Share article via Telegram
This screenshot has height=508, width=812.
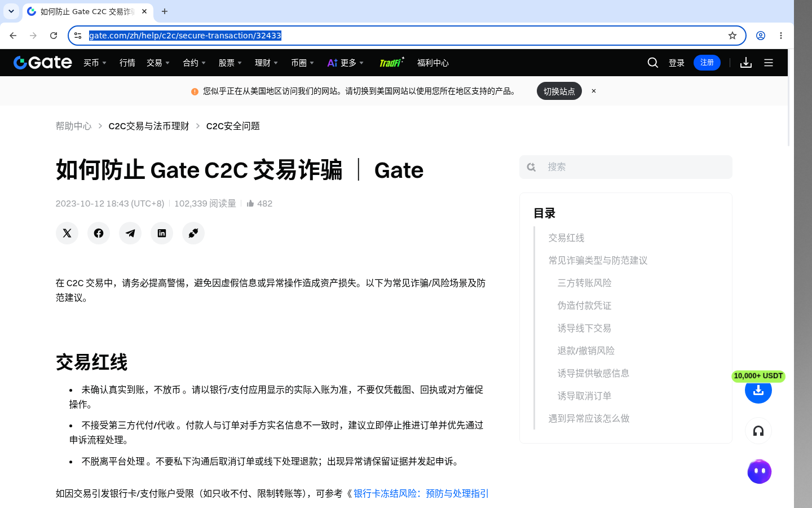pyautogui.click(x=130, y=233)
